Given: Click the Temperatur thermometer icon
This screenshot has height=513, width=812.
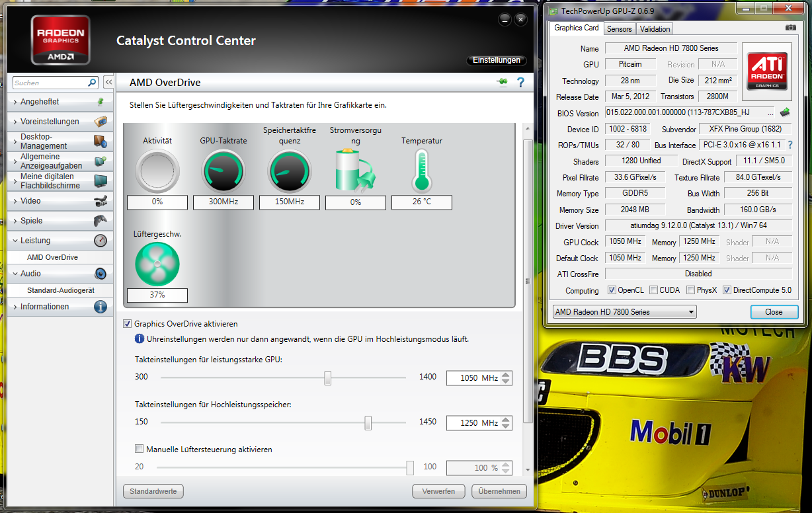Looking at the screenshot, I should click(421, 171).
